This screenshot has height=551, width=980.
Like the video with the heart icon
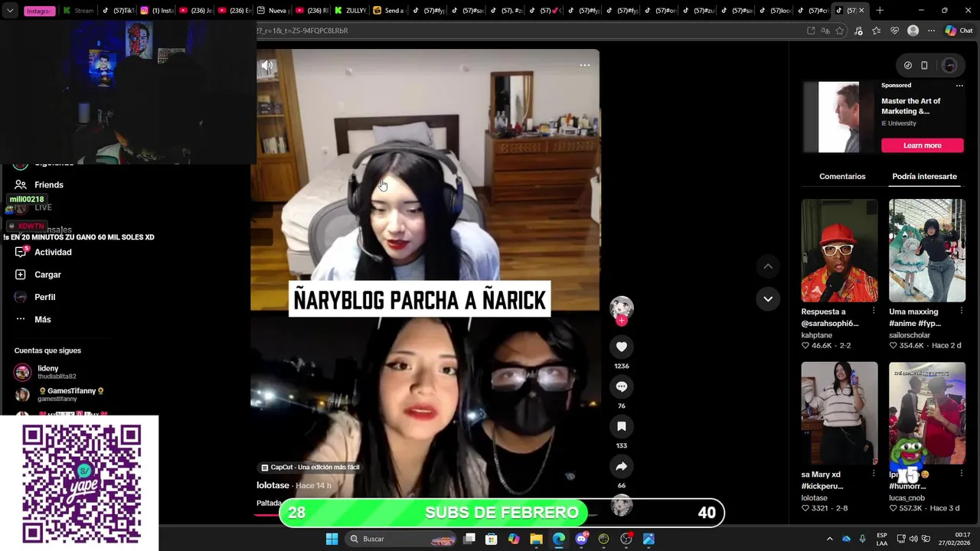pos(622,347)
